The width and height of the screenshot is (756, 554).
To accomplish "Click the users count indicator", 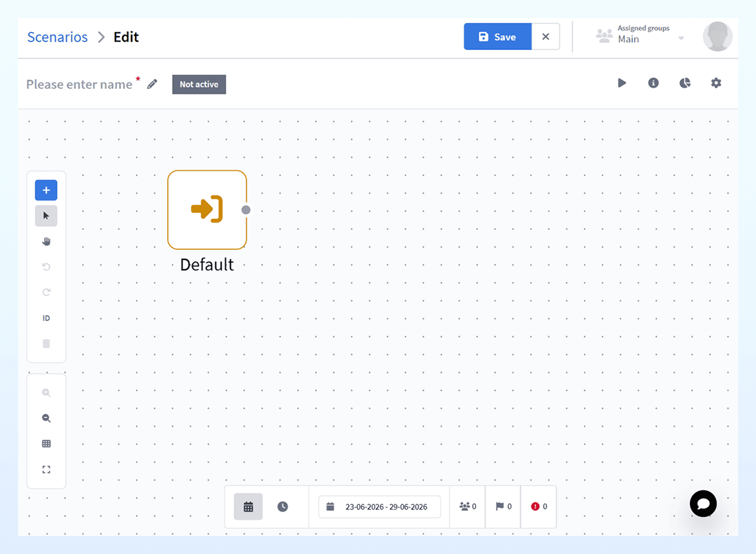I will (467, 507).
